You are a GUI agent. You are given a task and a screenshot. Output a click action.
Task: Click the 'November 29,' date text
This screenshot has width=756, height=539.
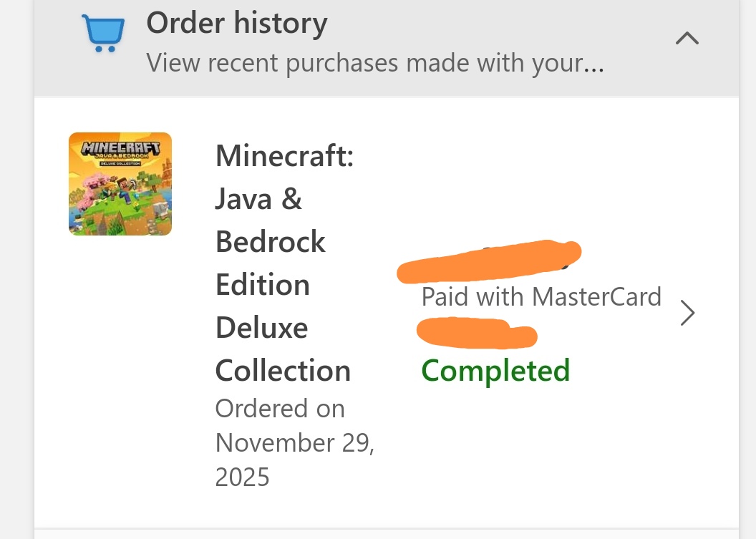[295, 442]
